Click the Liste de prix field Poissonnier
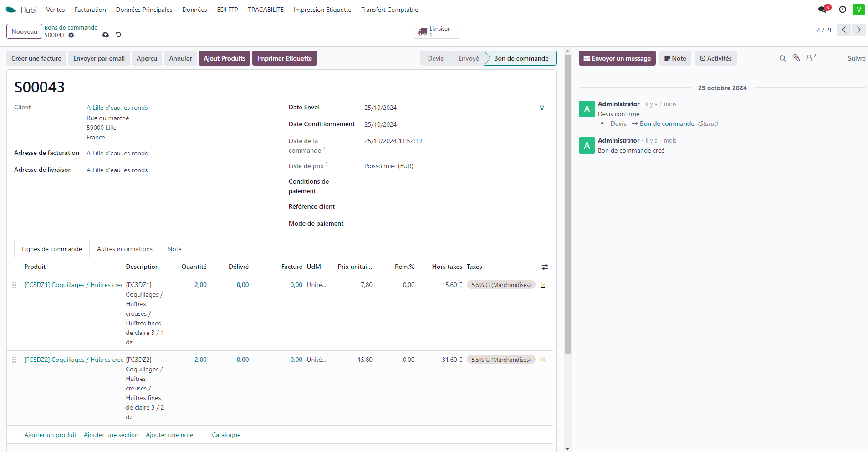The image size is (868, 452). click(388, 166)
